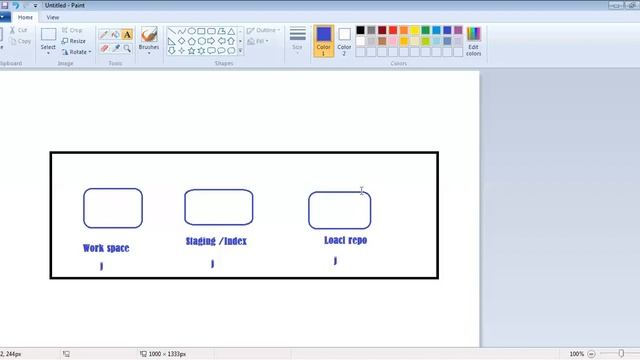Choose the Diamond shape
The height and width of the screenshot is (360, 640).
click(x=182, y=41)
